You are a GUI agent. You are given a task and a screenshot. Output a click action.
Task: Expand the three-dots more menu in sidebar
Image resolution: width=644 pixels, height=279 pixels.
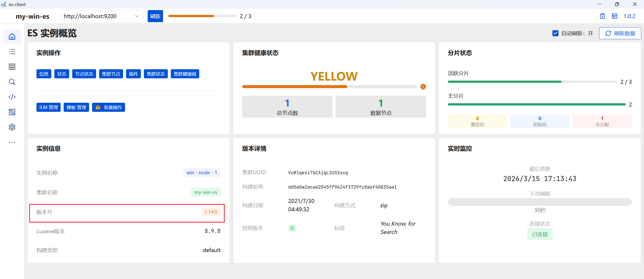12,142
